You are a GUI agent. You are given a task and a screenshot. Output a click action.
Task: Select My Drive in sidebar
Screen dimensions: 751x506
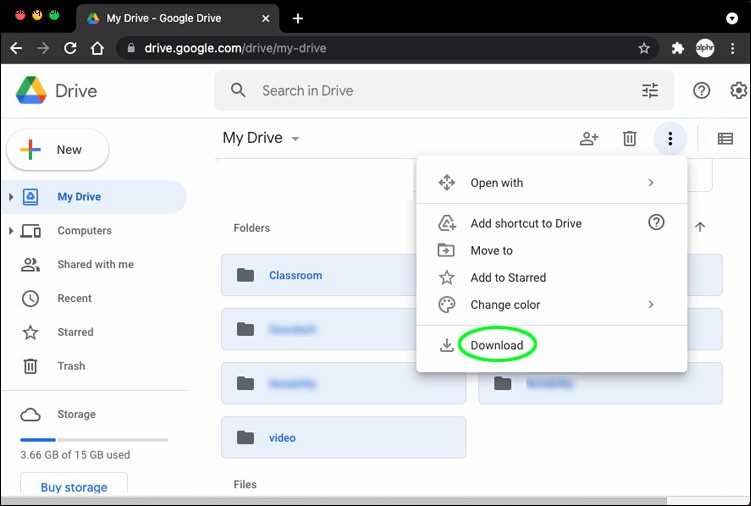[x=94, y=196]
